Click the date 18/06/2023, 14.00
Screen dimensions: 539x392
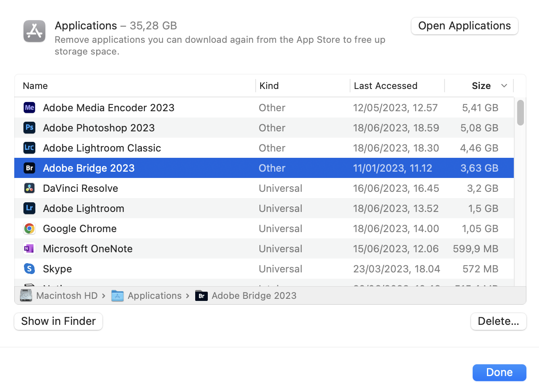pyautogui.click(x=396, y=229)
